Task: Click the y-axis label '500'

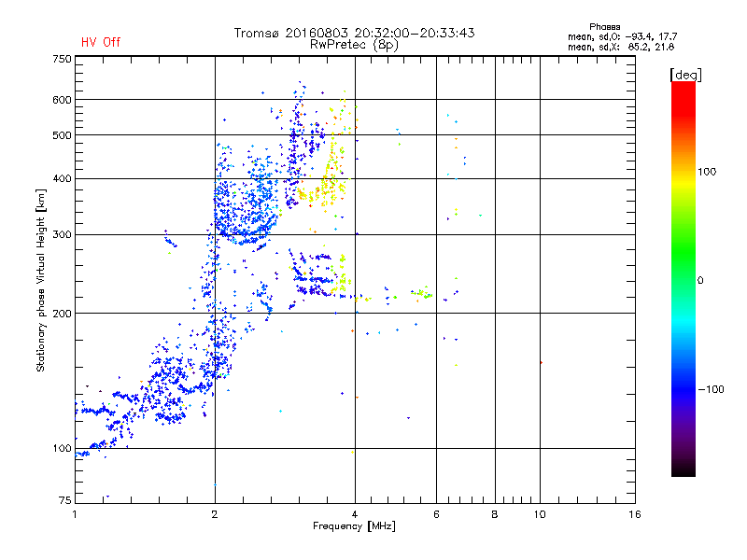Action: pyautogui.click(x=62, y=135)
